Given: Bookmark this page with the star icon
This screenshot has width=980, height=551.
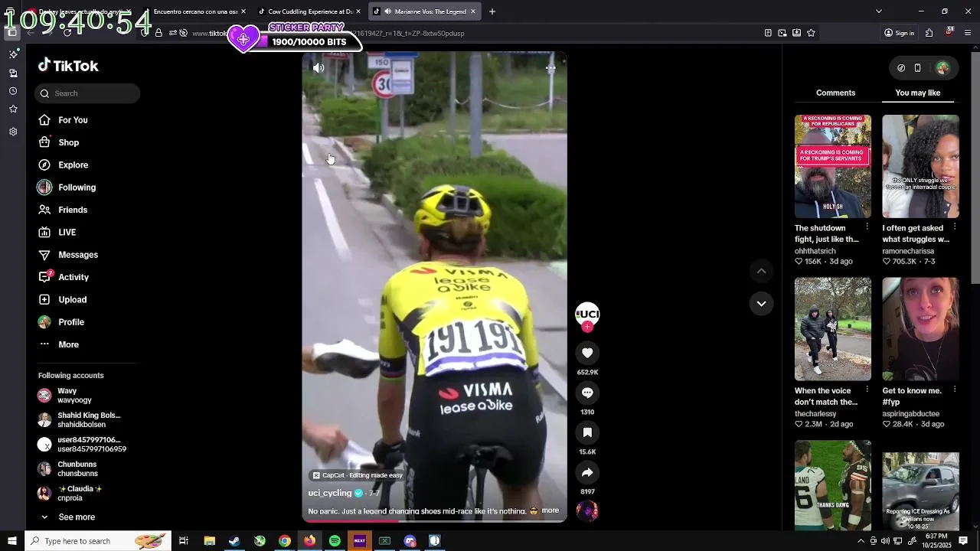Looking at the screenshot, I should pos(811,33).
